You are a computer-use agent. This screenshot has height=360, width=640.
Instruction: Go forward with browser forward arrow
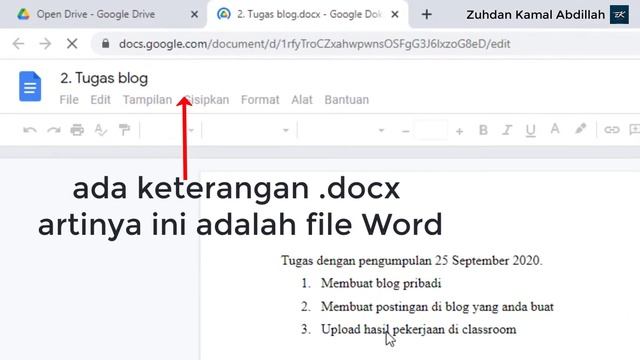(x=45, y=43)
